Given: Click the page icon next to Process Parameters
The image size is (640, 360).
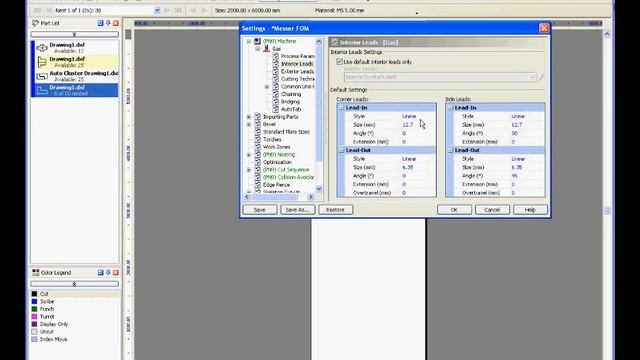Looking at the screenshot, I should tap(276, 56).
